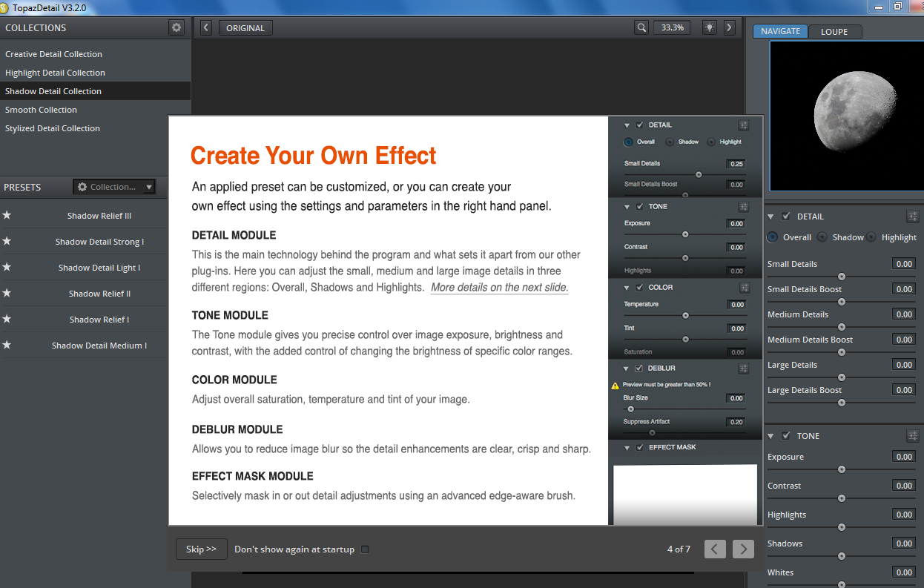Screen dimensions: 924x588
Task: Click Contrast slider handle
Action: click(x=841, y=498)
